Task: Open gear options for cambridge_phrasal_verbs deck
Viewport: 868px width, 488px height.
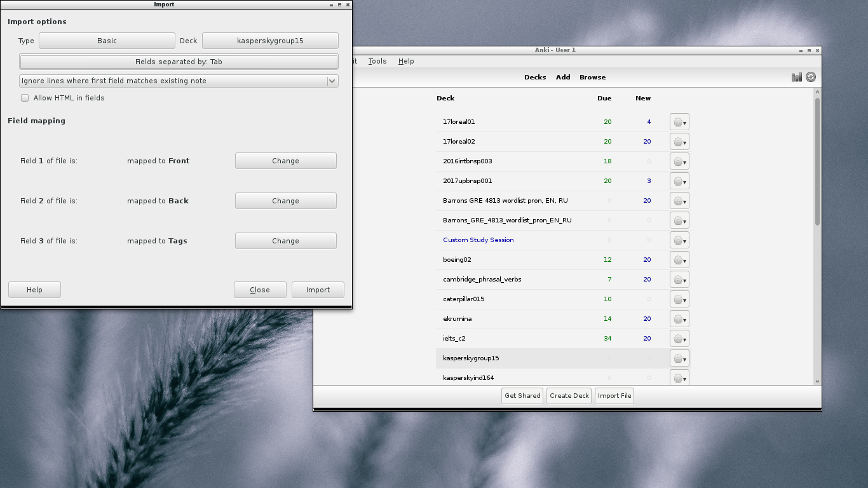Action: tap(679, 280)
